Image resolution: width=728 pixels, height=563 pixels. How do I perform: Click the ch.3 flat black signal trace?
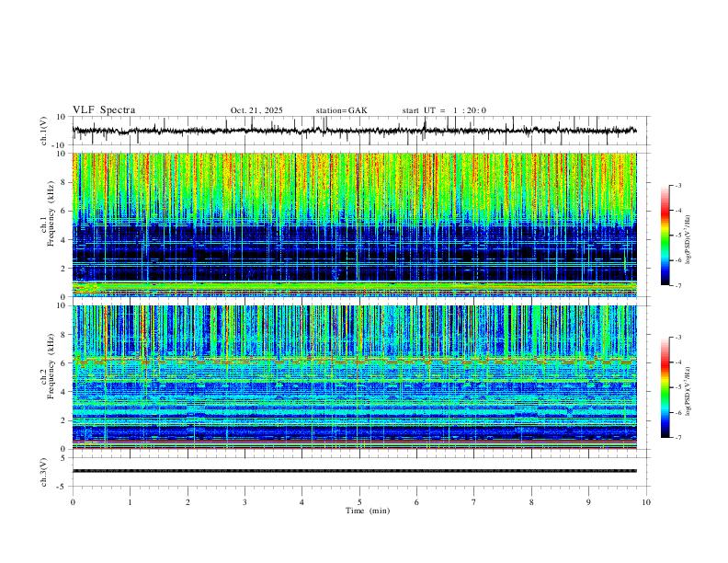(x=354, y=471)
